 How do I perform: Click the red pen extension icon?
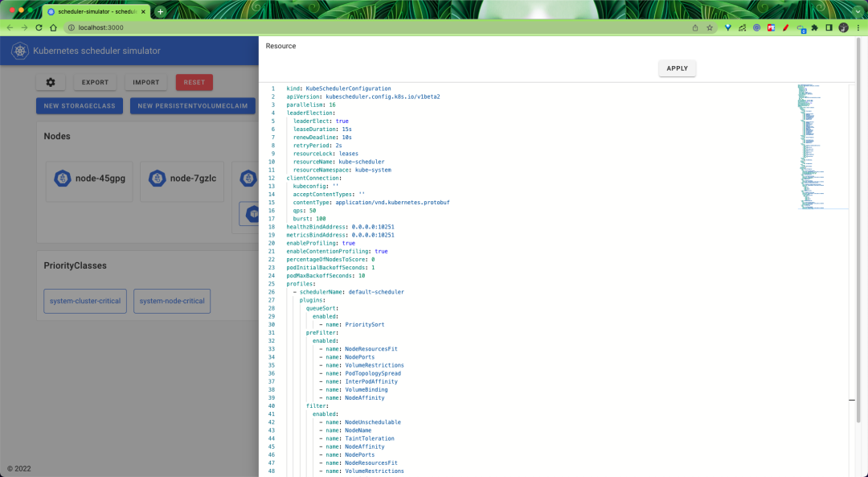(x=785, y=27)
